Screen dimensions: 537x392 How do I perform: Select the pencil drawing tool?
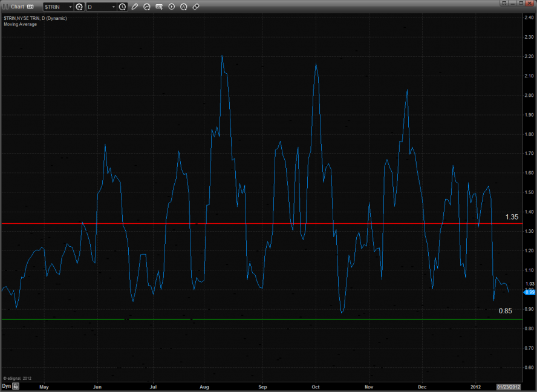tap(135, 7)
